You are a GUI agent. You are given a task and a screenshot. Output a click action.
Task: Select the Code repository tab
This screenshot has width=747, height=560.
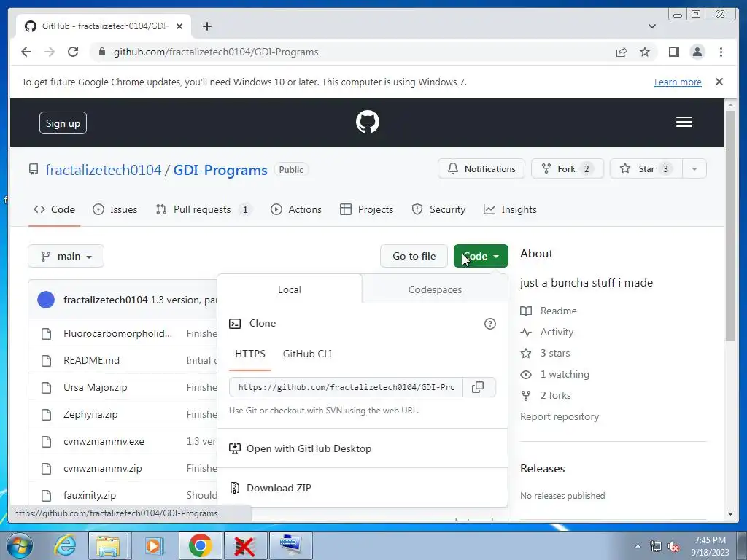(54, 209)
